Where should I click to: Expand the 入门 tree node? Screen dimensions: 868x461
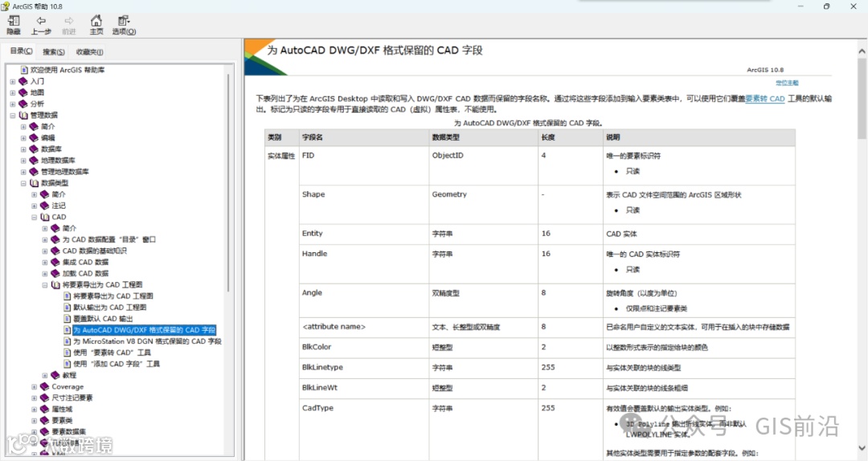click(x=13, y=81)
